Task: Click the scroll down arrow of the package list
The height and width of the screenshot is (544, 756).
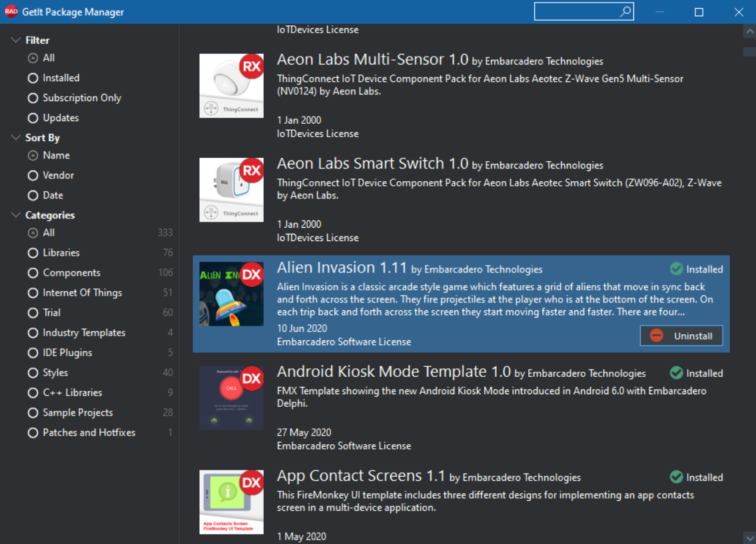Action: [x=749, y=537]
